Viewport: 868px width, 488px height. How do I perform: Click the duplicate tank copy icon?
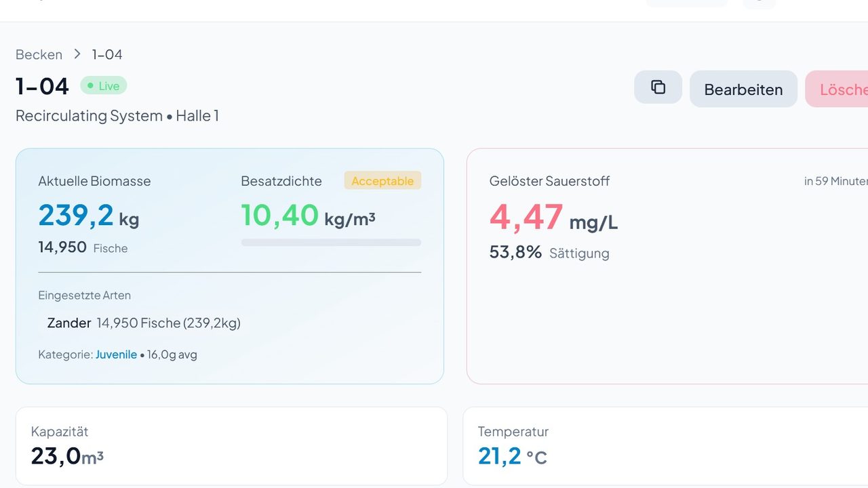tap(658, 87)
